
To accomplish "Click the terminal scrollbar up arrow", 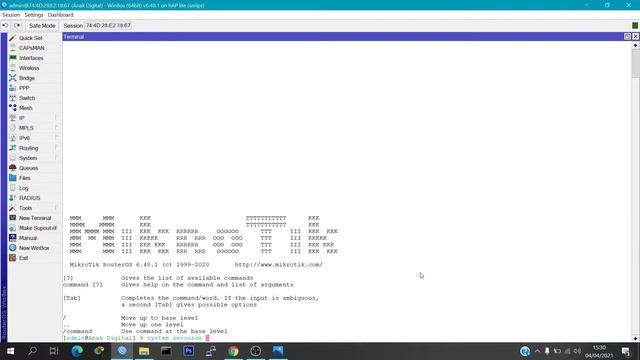I will 635,45.
